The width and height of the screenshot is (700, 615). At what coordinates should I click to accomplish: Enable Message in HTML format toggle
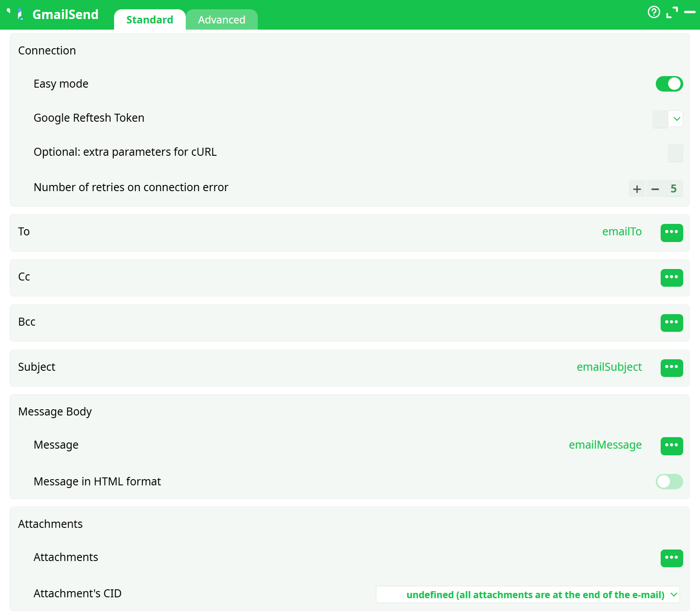(x=669, y=481)
